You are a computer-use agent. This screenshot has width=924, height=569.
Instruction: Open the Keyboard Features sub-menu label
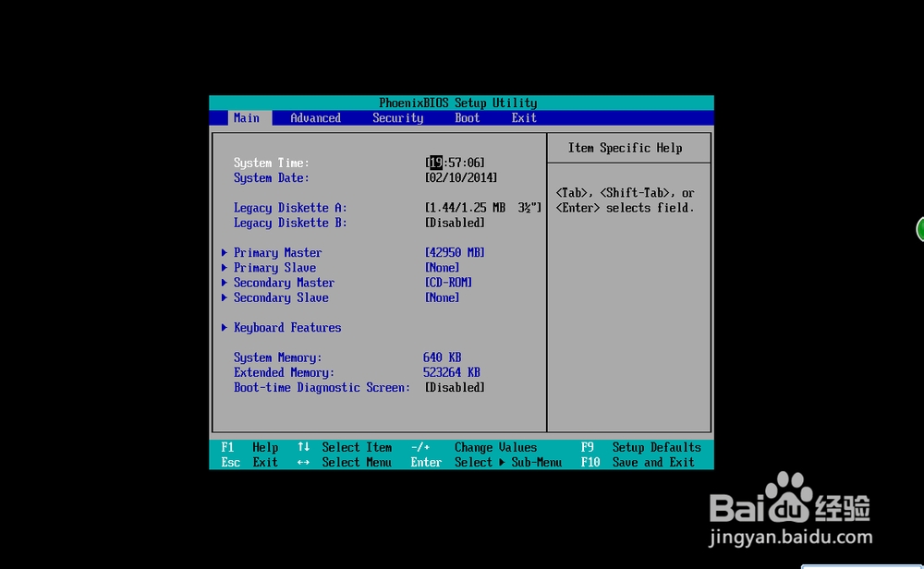[x=287, y=328]
